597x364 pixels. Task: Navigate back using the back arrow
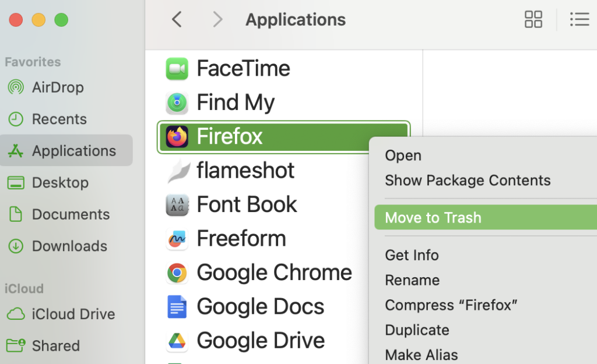click(177, 19)
